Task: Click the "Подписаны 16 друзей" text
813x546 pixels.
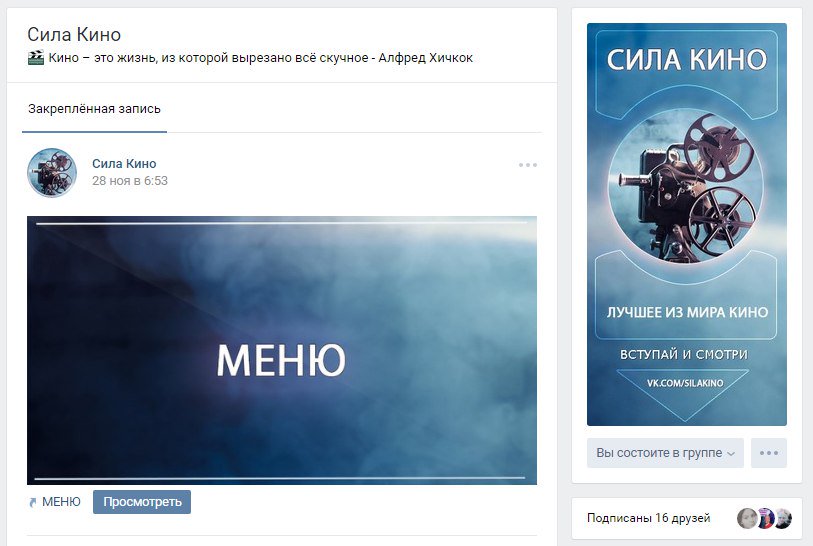Action: [648, 518]
